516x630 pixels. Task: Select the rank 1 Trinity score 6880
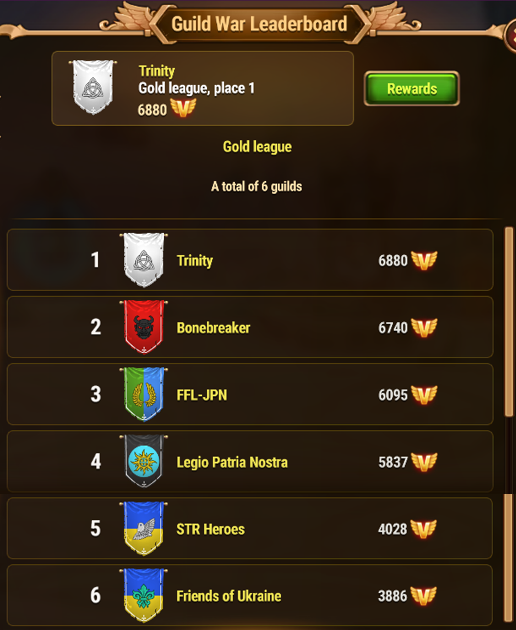click(393, 261)
